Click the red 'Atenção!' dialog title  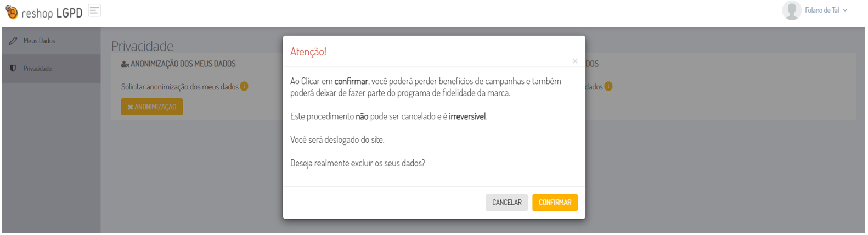click(x=308, y=52)
